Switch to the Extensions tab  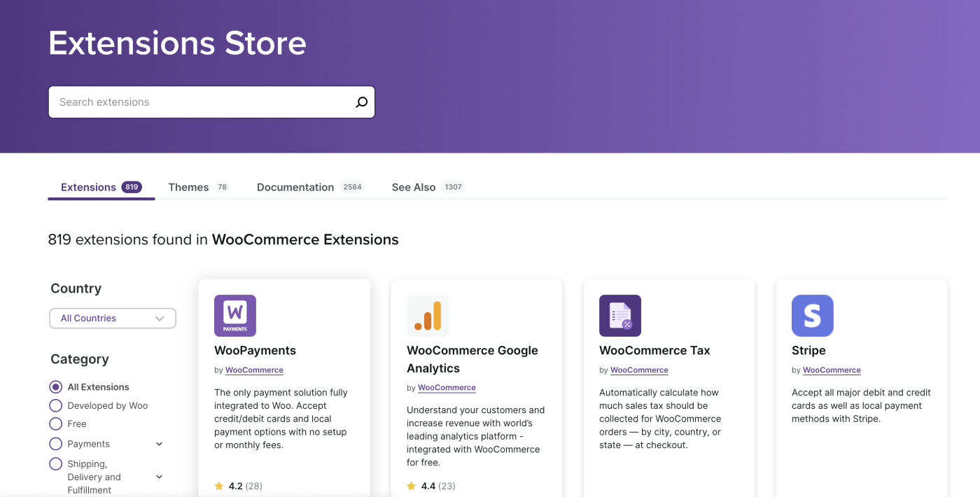tap(101, 187)
